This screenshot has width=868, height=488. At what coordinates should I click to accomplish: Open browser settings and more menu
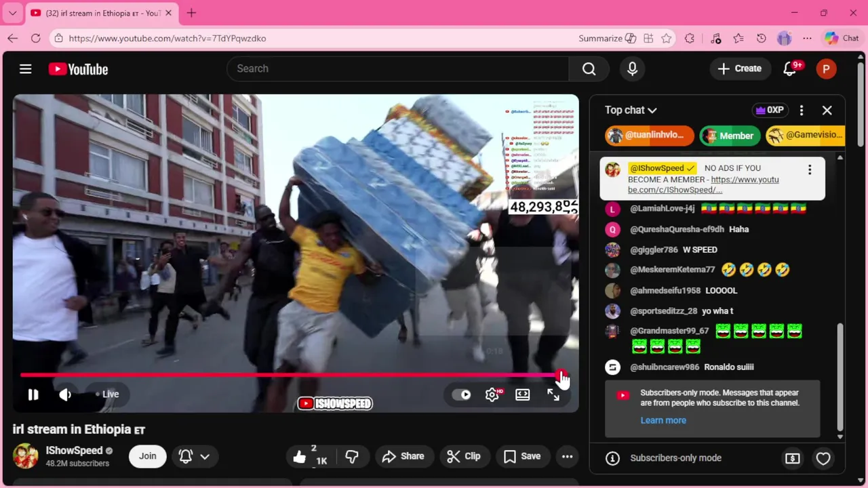click(x=807, y=39)
